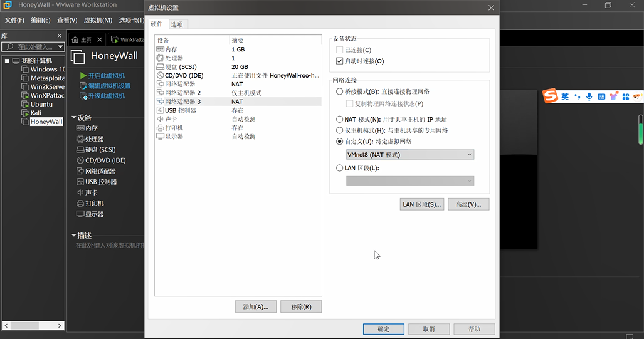644x339 pixels.
Task: Click the Sogou S input method icon
Action: [x=551, y=96]
